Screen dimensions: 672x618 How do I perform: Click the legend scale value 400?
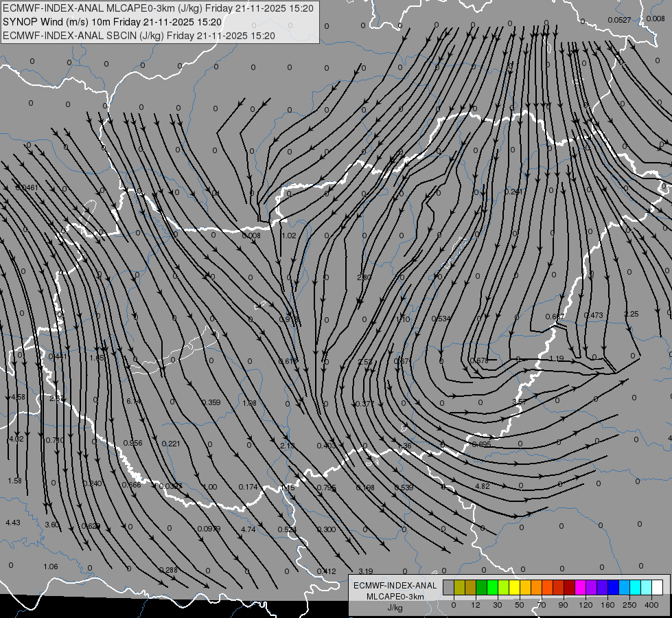(651, 605)
